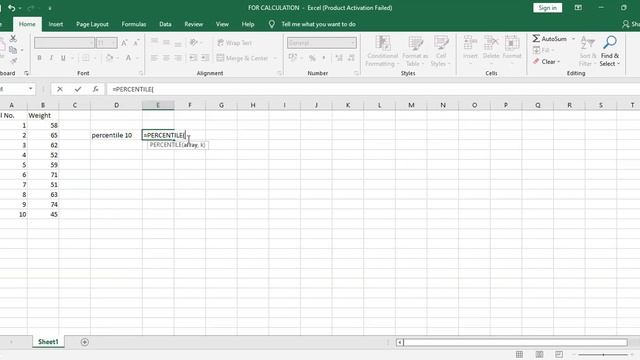Screen dimensions: 640x360
Task: Open the Find & Select dropdown
Action: (610, 51)
